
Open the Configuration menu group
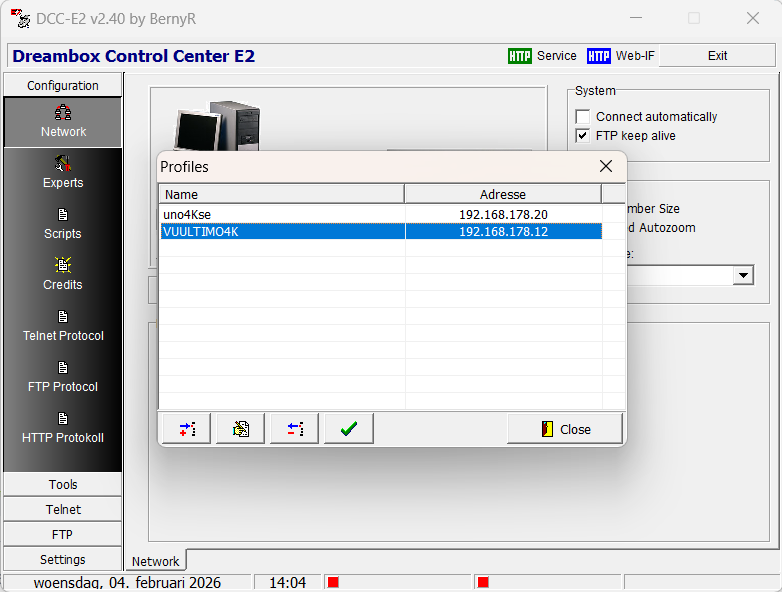pos(63,85)
